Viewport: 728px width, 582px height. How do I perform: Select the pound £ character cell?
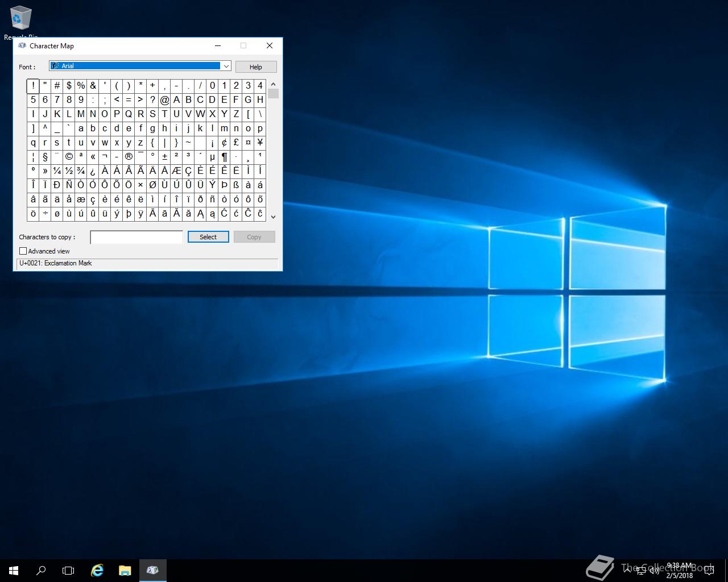[236, 143]
